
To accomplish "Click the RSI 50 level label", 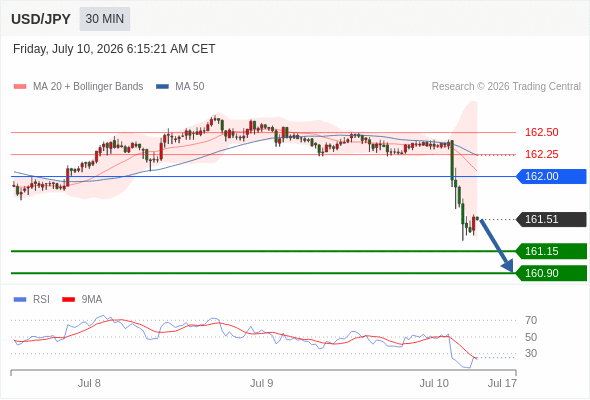I will pos(531,337).
